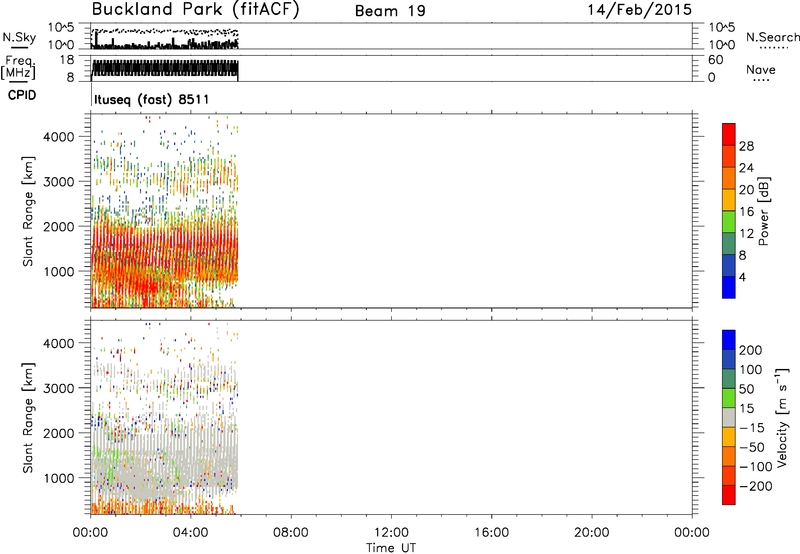
Task: Click the 'CPID' label
Action: [22, 95]
